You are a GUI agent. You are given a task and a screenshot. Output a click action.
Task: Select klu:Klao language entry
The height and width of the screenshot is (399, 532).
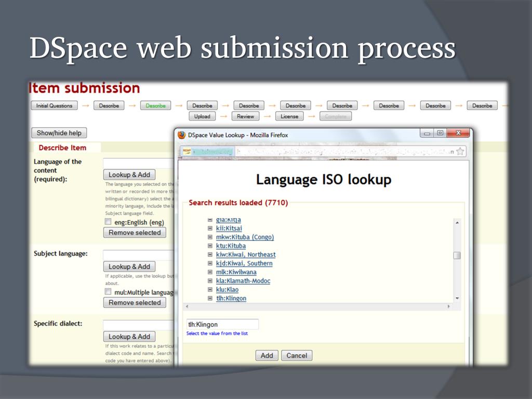click(228, 290)
